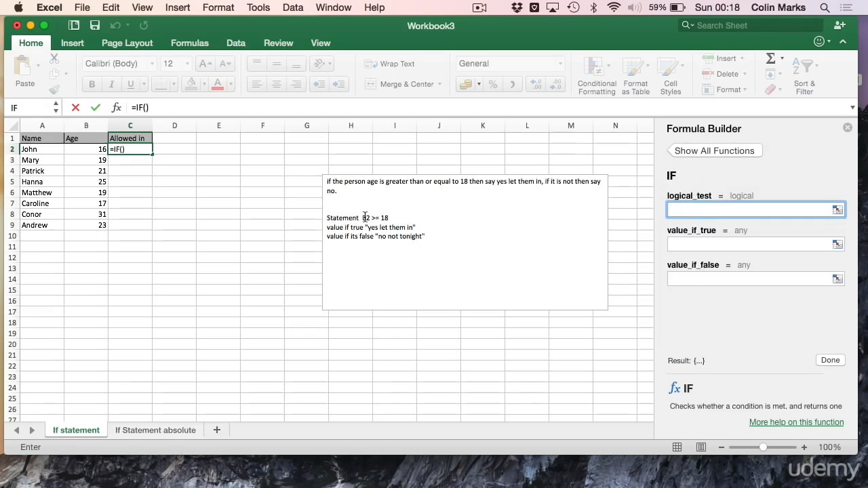Click the green Enter checkmark in formula bar

96,107
